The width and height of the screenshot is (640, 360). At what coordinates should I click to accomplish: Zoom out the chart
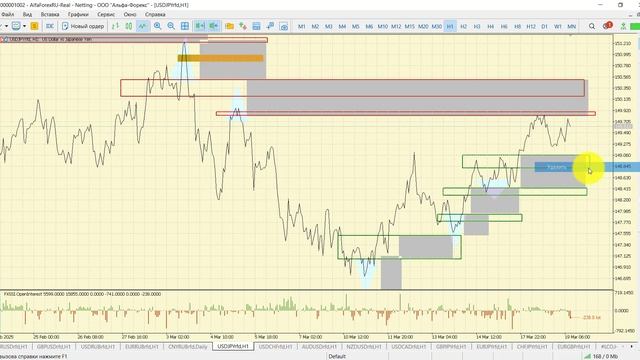click(171, 26)
